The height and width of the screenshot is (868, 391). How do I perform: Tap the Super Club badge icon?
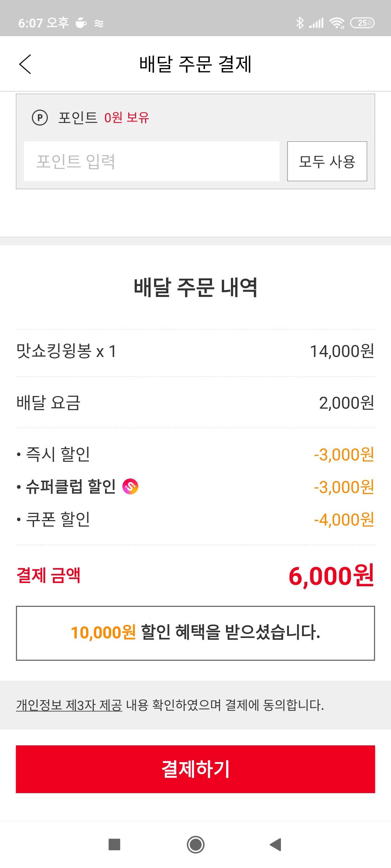pos(130,486)
